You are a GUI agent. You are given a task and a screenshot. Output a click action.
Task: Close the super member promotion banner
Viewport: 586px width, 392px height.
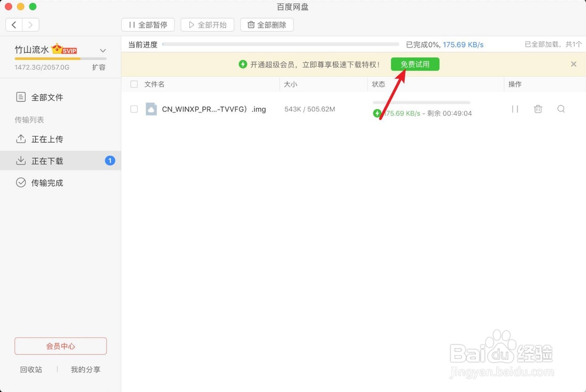(574, 64)
